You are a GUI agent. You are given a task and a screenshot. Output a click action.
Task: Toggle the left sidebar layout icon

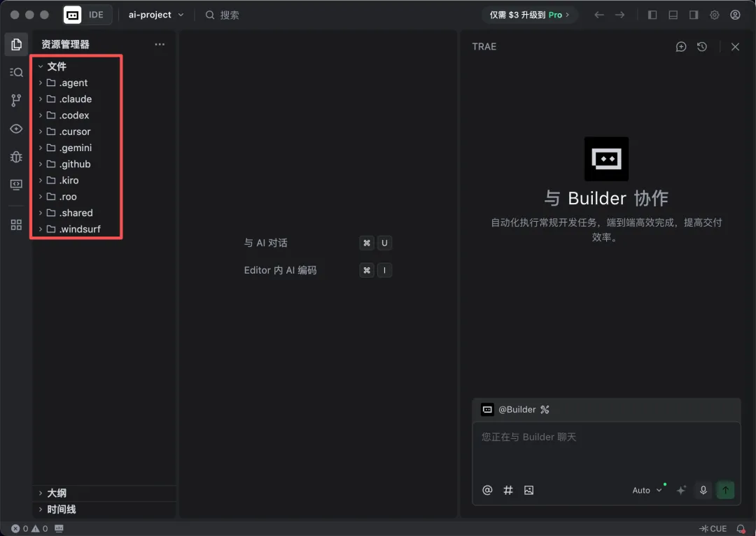click(x=652, y=15)
